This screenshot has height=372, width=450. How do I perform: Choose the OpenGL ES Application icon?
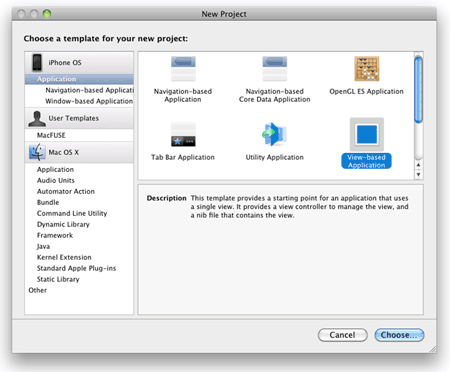pyautogui.click(x=367, y=69)
